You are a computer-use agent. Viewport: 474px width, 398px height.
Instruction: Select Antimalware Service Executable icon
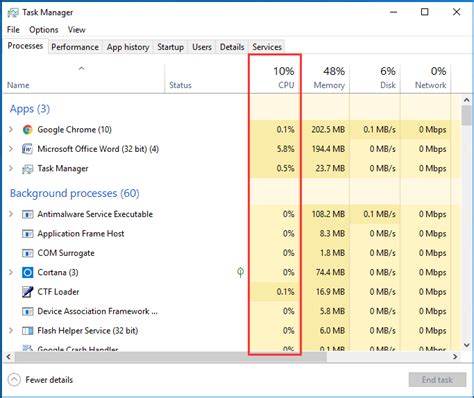[27, 214]
